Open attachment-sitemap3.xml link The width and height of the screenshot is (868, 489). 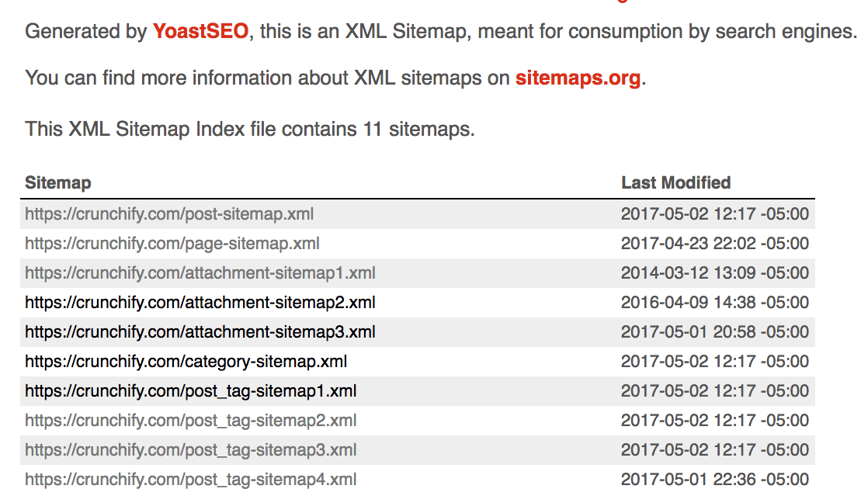tap(200, 332)
